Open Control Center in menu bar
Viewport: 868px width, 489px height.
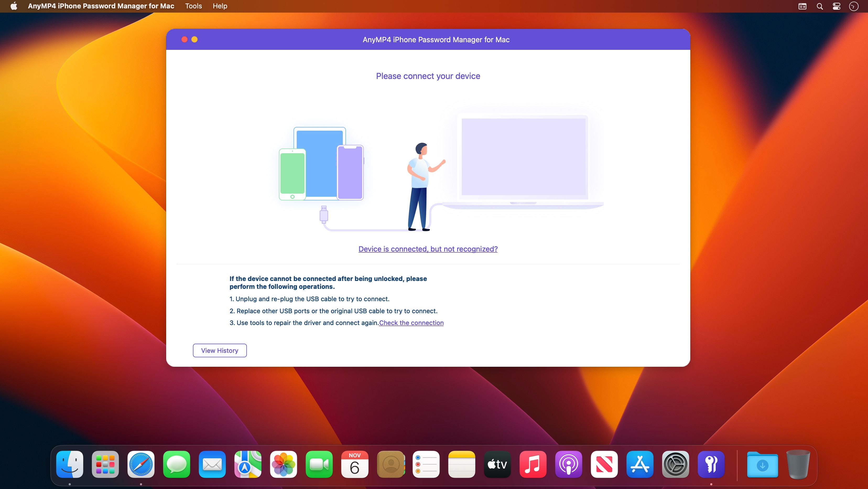837,6
